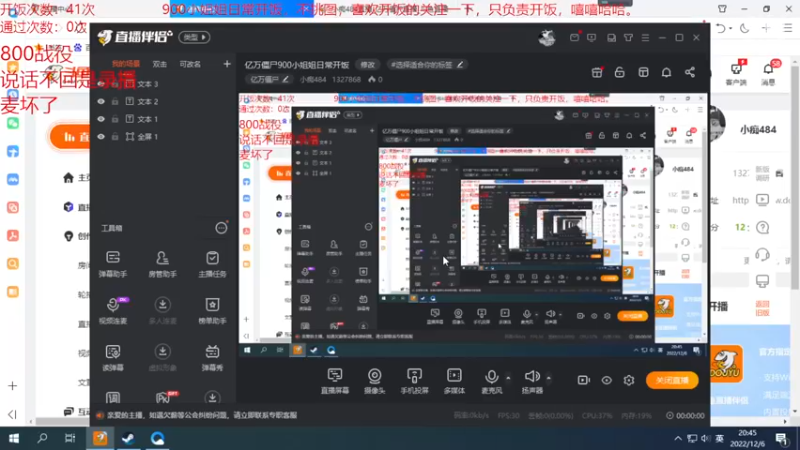Open the 主播任务 tool
800x450 pixels.
tap(212, 264)
